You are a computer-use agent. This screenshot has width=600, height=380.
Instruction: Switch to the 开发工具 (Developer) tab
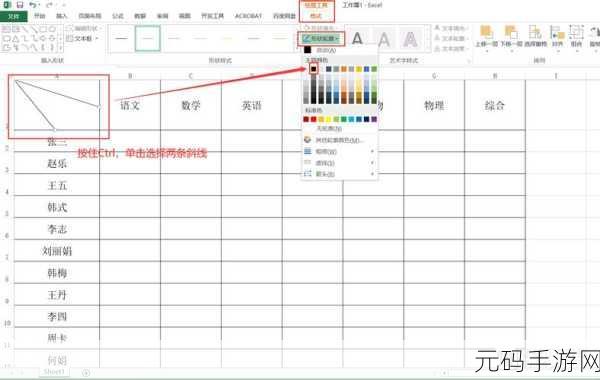pos(212,16)
